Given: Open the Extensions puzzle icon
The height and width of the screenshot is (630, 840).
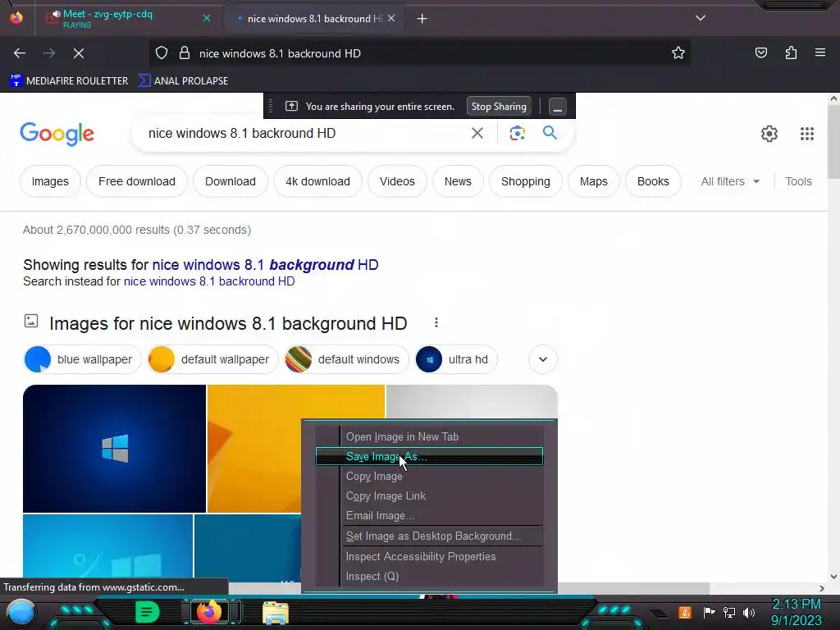Looking at the screenshot, I should point(791,52).
